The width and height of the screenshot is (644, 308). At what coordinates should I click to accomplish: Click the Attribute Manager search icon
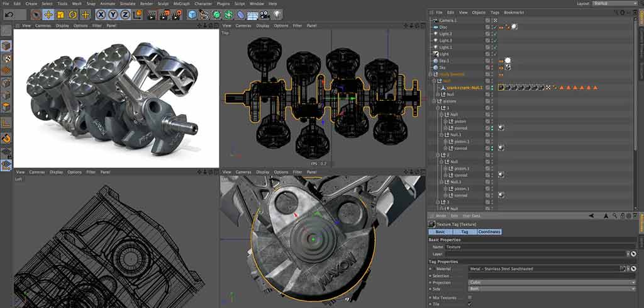pos(615,215)
